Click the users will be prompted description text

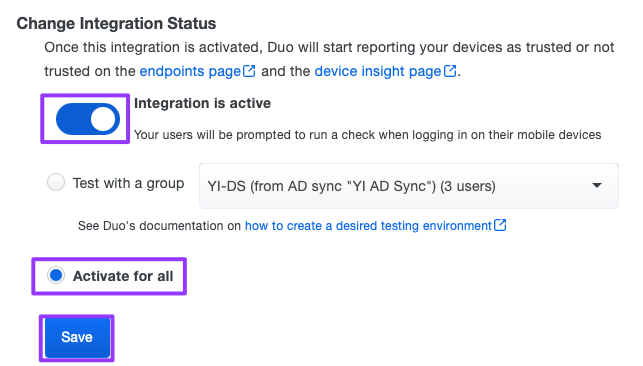click(367, 135)
